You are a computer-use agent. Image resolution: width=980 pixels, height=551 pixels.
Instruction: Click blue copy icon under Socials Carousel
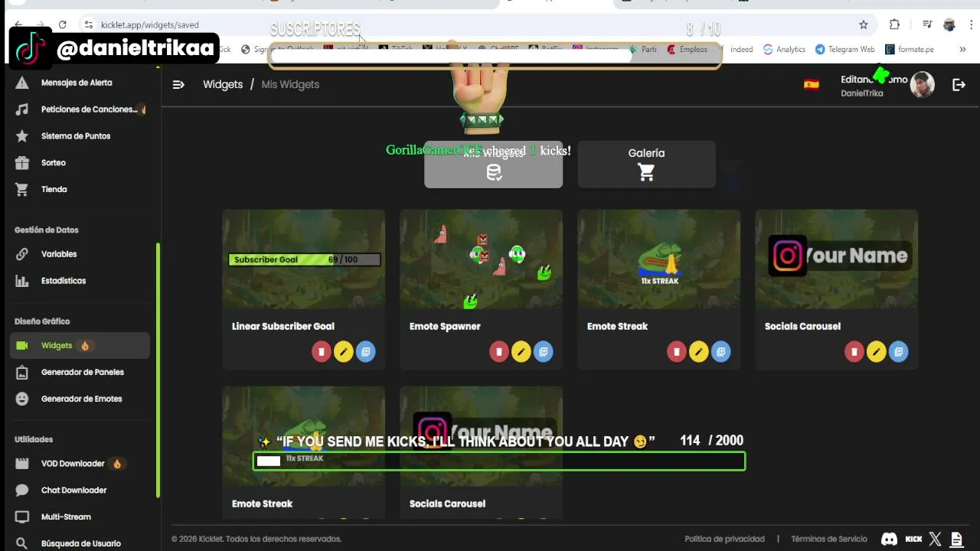coord(899,351)
